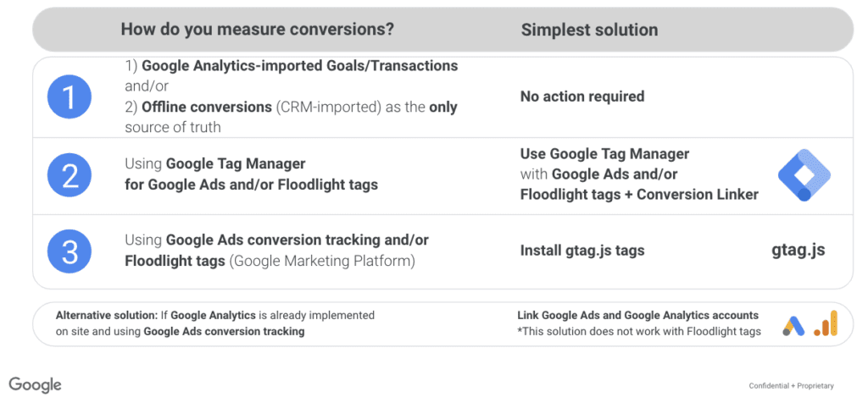The width and height of the screenshot is (868, 403).
Task: Click 'Using Google Ads conversion tracking and/or' text
Action: pos(277,240)
